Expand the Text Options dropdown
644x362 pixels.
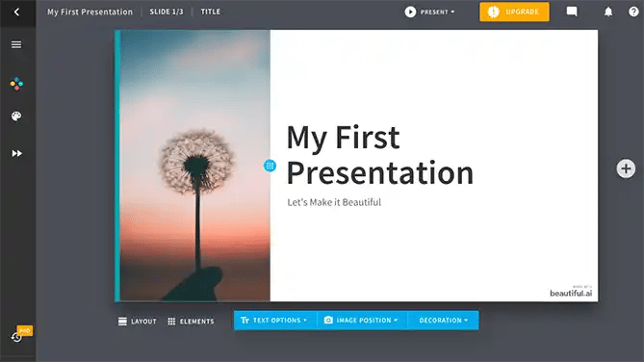tap(274, 320)
